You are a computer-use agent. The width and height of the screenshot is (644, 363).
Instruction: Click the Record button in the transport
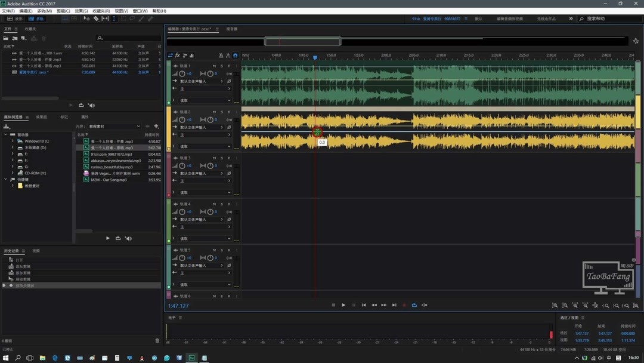tap(405, 305)
